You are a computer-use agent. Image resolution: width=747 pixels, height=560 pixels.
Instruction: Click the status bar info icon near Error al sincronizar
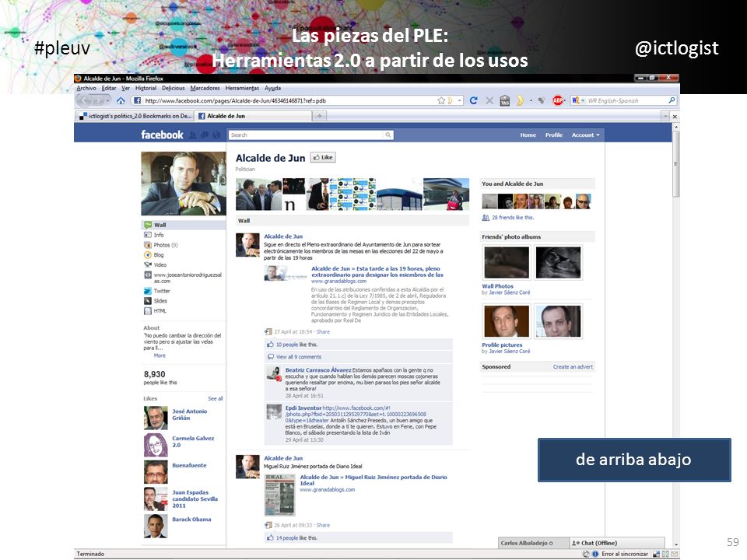(x=595, y=554)
